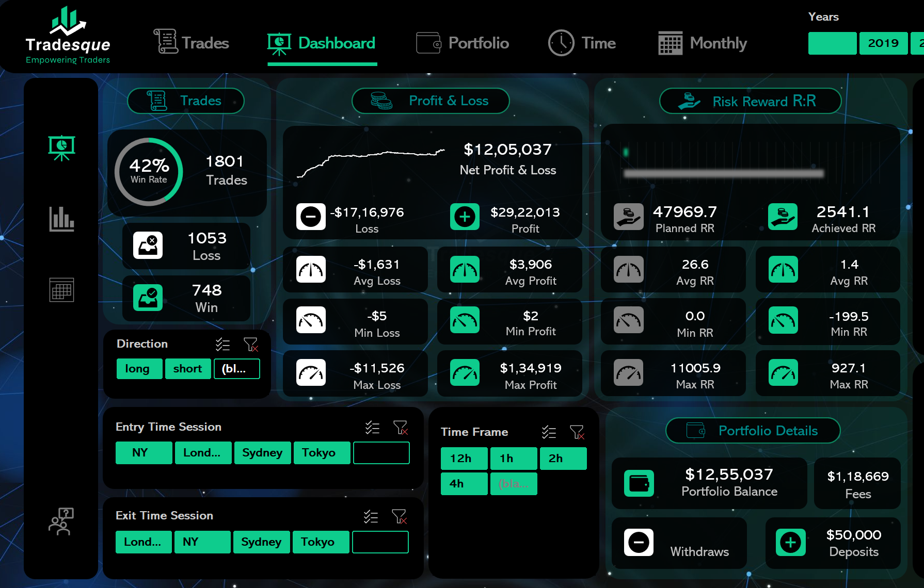The height and width of the screenshot is (588, 924).
Task: Clear the Direction slicer filter
Action: click(x=251, y=344)
